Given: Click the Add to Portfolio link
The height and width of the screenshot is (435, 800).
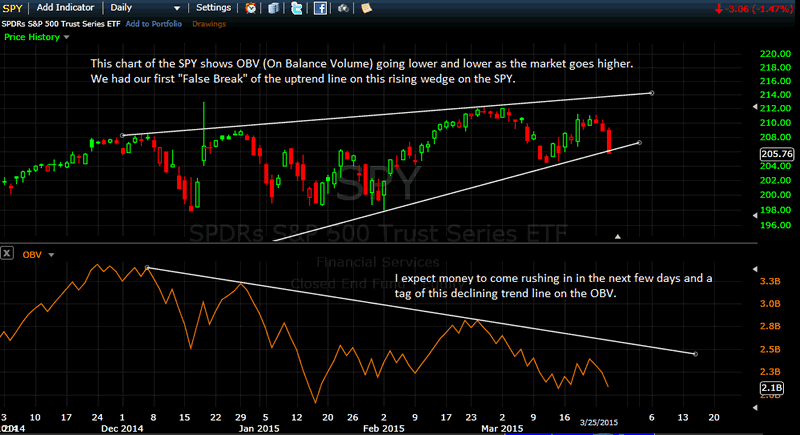Looking at the screenshot, I should click(x=154, y=24).
